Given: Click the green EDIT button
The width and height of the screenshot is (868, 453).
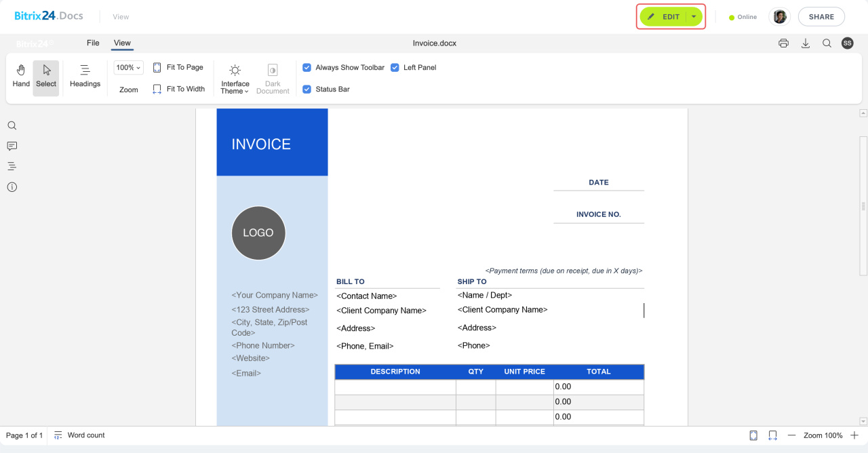Looking at the screenshot, I should [663, 17].
